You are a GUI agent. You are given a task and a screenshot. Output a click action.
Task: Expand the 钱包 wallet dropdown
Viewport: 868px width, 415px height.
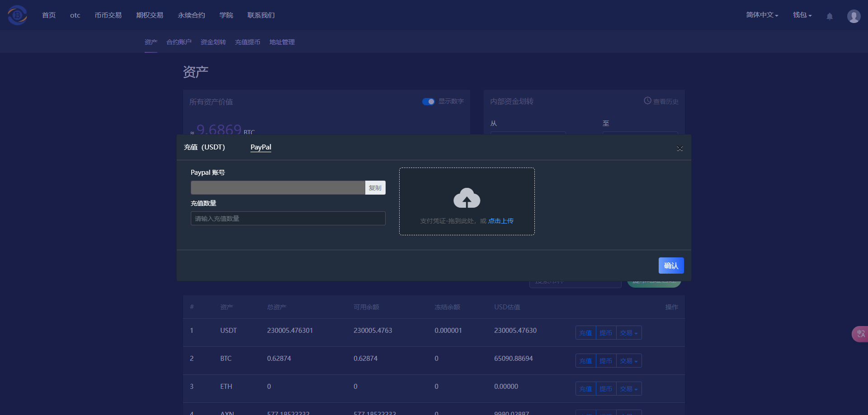coord(802,15)
